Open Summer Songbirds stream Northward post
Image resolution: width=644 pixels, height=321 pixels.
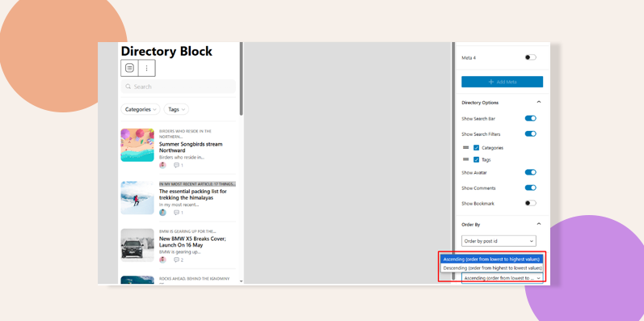(x=191, y=147)
